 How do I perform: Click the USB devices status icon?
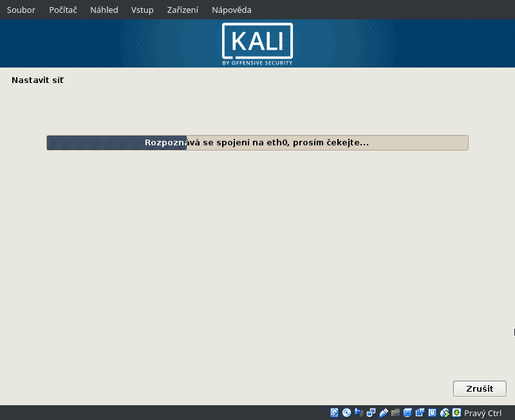click(383, 412)
